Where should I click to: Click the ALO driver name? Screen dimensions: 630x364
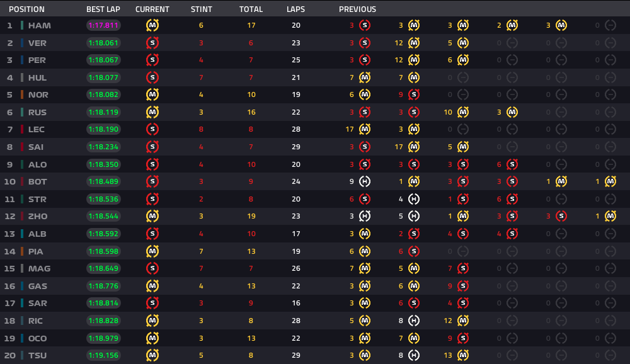click(x=37, y=164)
